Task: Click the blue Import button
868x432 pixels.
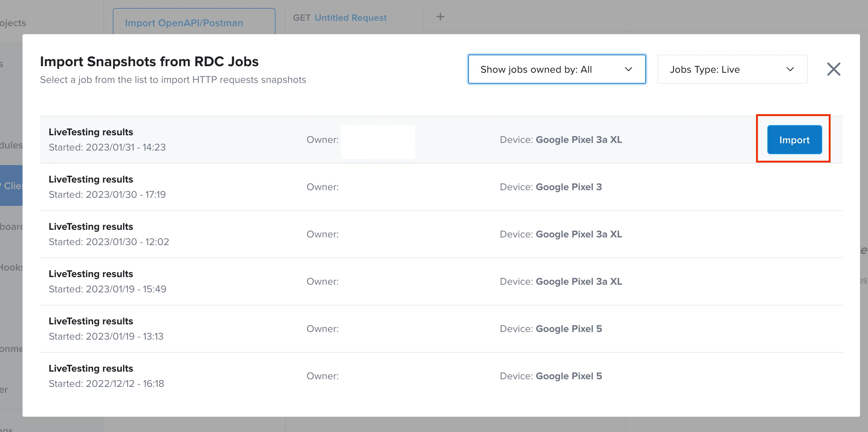Action: [x=794, y=140]
